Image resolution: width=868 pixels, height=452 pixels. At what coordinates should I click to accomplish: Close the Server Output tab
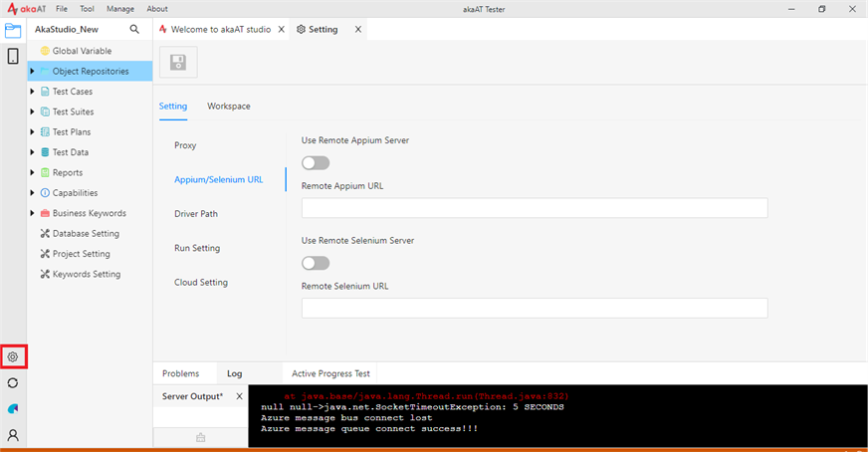239,396
